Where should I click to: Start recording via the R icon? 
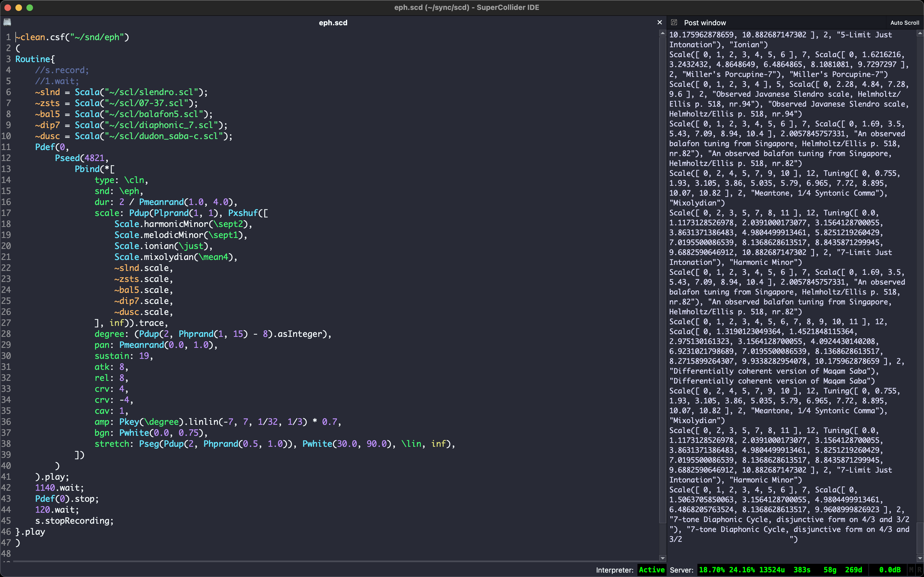tap(920, 570)
